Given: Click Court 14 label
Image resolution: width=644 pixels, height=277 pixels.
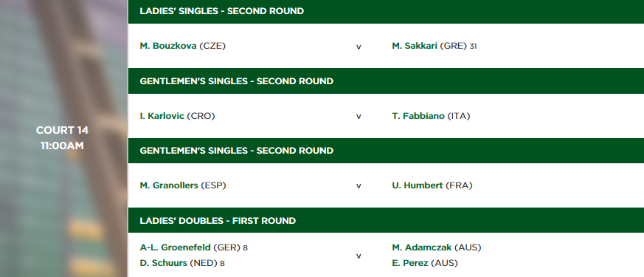Looking at the screenshot, I should pos(62,130).
